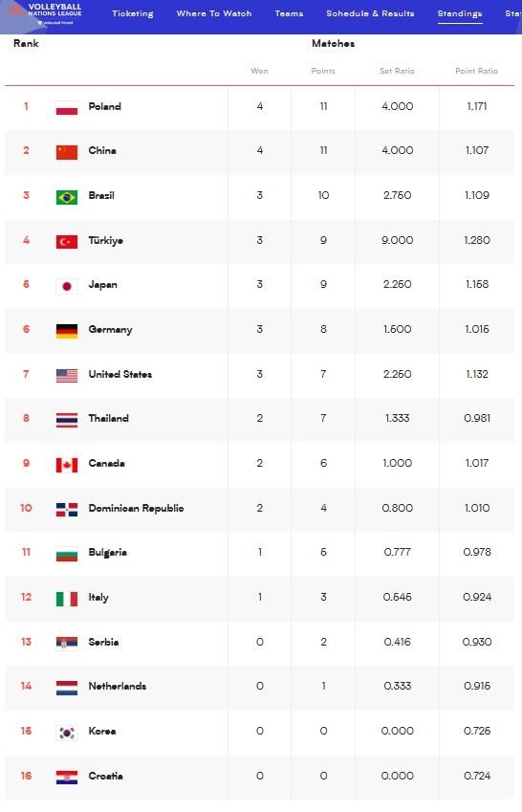Open the Germany team link
Screen dimensions: 522x812
tap(110, 329)
